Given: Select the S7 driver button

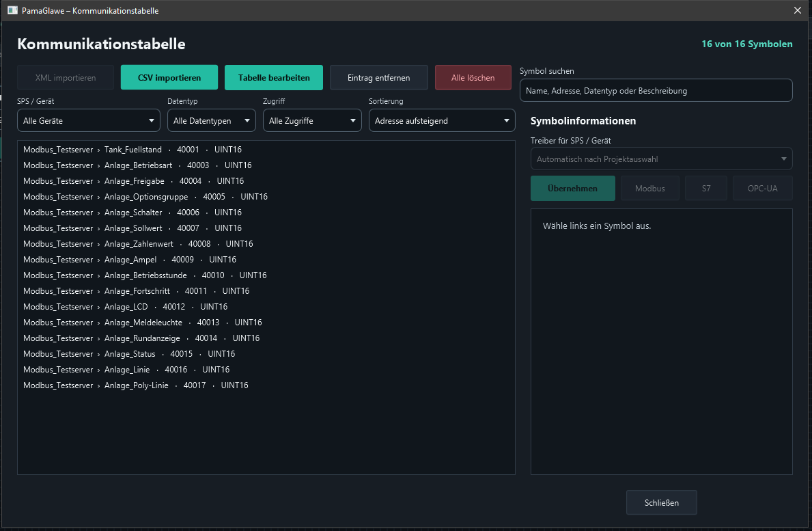Looking at the screenshot, I should 706,189.
